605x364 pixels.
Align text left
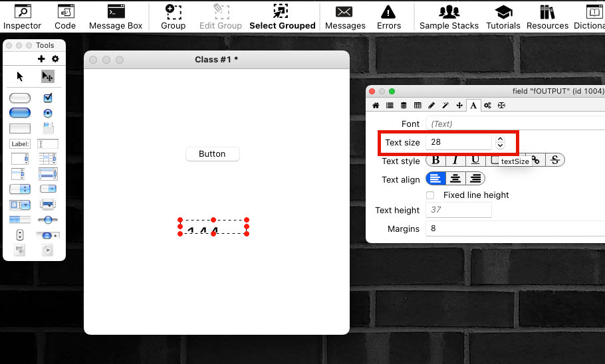[435, 179]
